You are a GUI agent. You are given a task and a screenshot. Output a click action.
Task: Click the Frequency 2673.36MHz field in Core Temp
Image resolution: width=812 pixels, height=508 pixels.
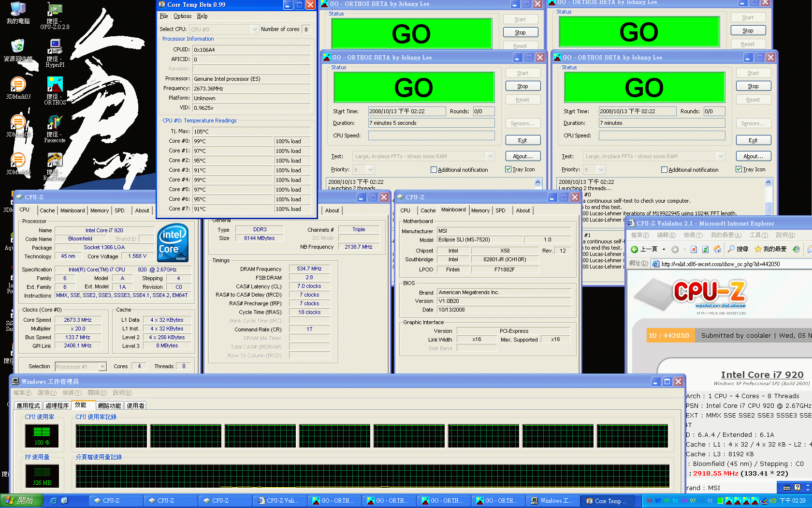click(251, 89)
